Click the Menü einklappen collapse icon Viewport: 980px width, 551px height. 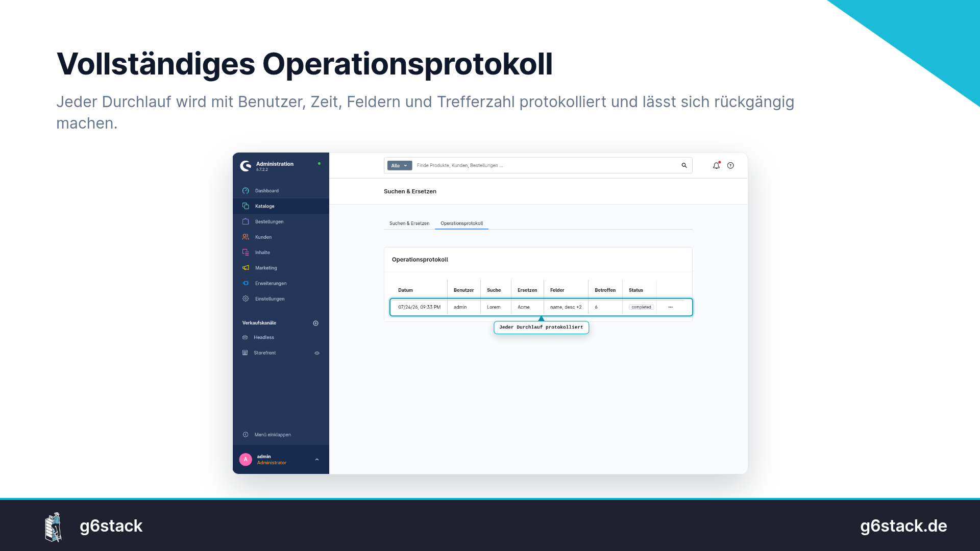246,435
